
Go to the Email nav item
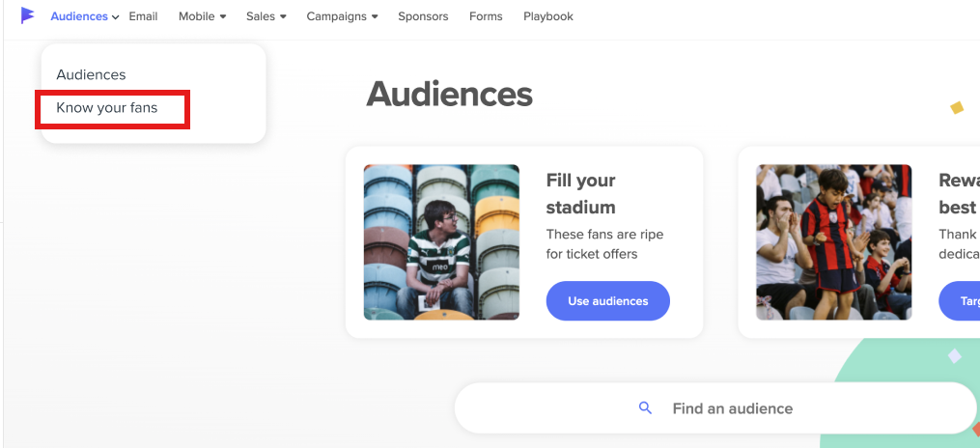coord(143,16)
